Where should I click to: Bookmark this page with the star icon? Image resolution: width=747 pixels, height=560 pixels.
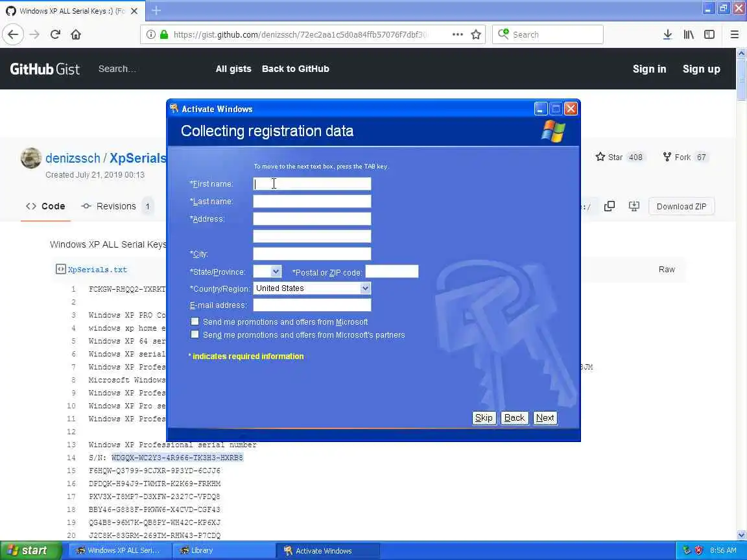coord(476,34)
